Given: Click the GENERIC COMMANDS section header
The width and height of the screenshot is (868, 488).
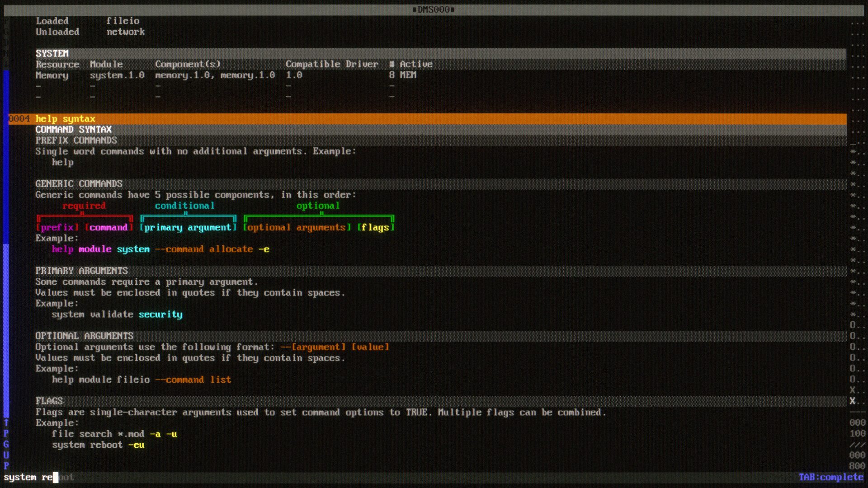Looking at the screenshot, I should [x=79, y=184].
